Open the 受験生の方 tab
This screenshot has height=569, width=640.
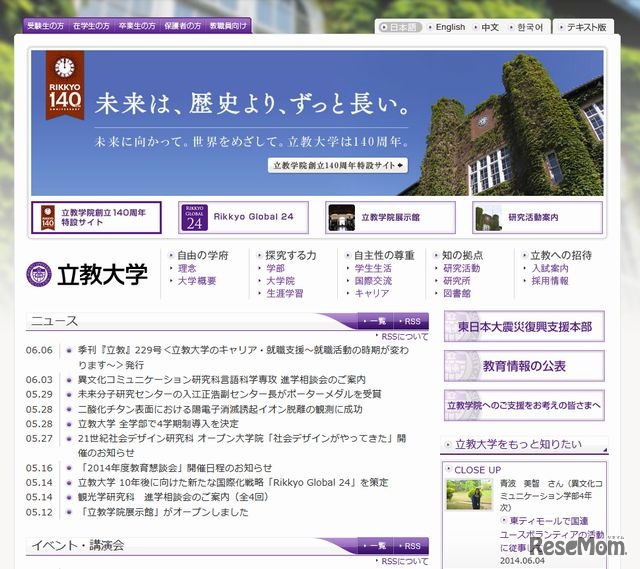pos(46,26)
